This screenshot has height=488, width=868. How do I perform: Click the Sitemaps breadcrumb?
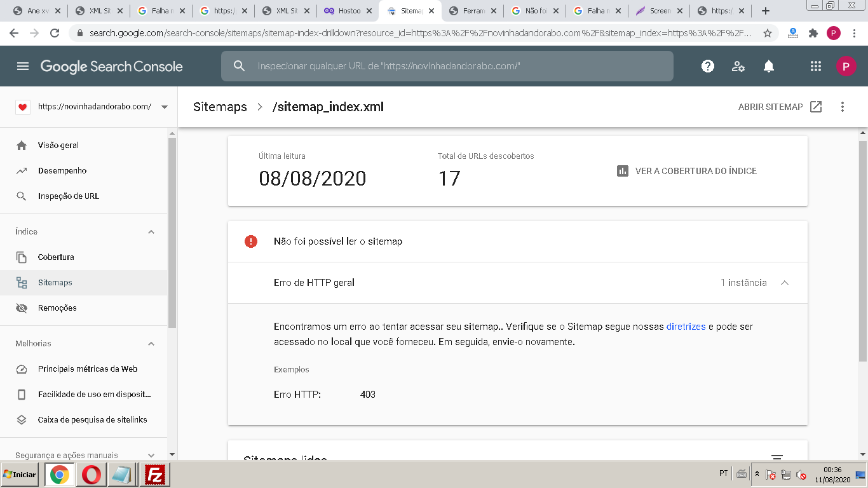(220, 107)
